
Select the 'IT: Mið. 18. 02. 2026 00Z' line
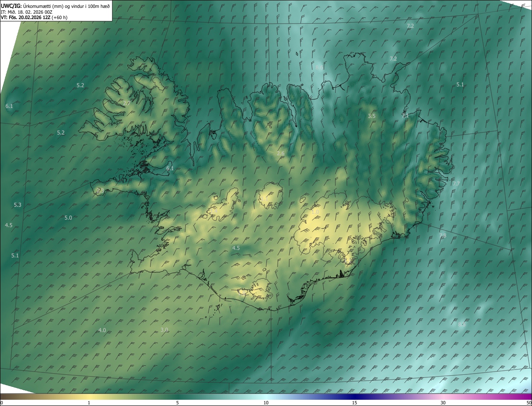tap(27, 12)
